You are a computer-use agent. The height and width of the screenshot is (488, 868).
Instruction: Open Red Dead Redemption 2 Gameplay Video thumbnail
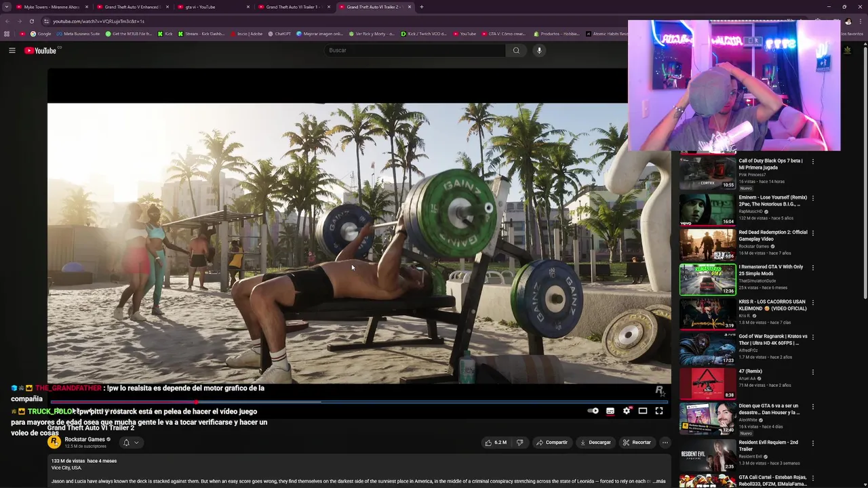707,244
